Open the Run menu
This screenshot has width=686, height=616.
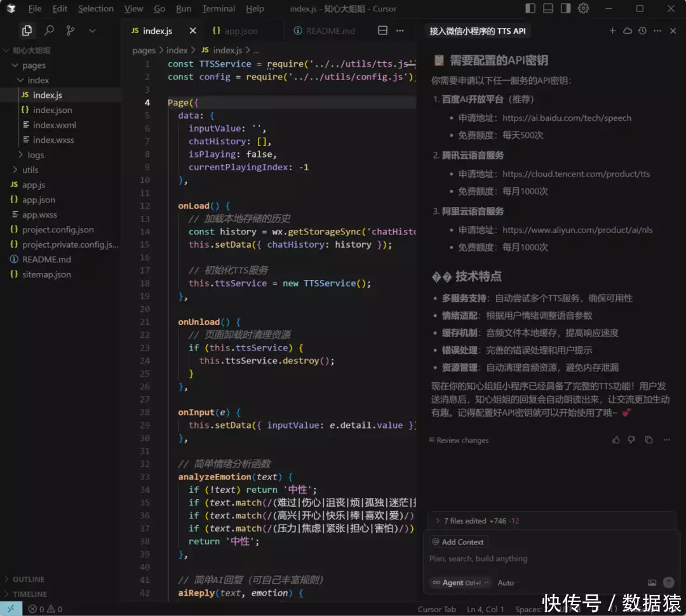point(184,9)
